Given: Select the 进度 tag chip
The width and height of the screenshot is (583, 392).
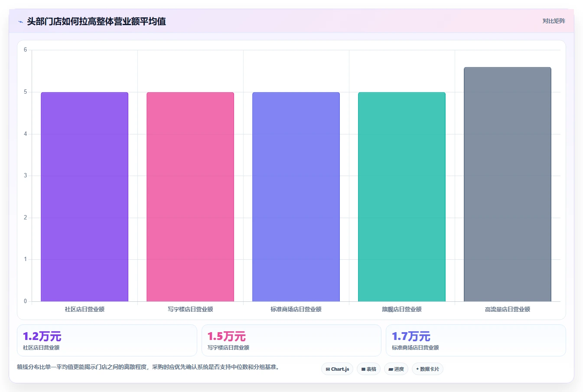Looking at the screenshot, I should coord(396,369).
